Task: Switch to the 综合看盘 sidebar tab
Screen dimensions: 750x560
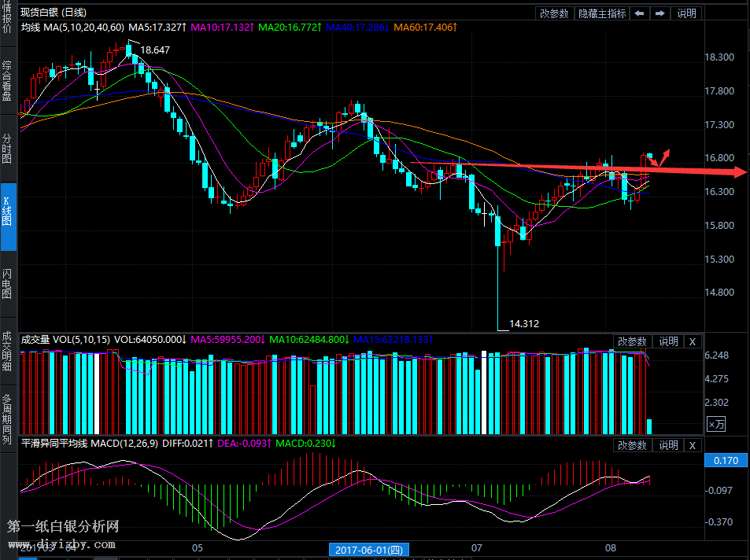Action: tap(8, 81)
